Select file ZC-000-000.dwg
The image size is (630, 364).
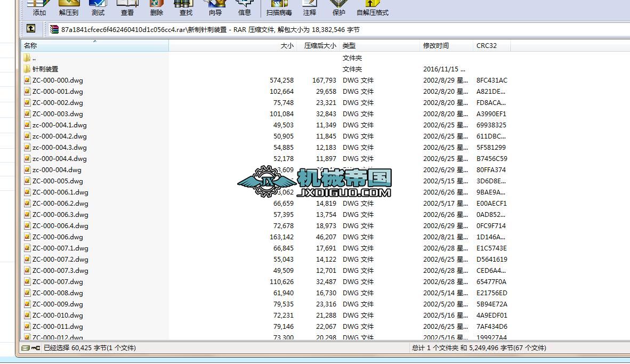[x=58, y=80]
